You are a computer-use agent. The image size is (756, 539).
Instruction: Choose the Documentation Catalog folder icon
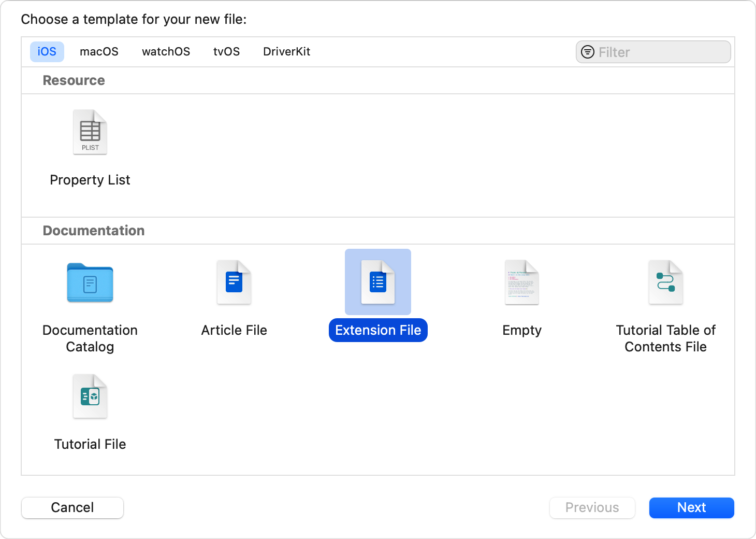coord(90,283)
